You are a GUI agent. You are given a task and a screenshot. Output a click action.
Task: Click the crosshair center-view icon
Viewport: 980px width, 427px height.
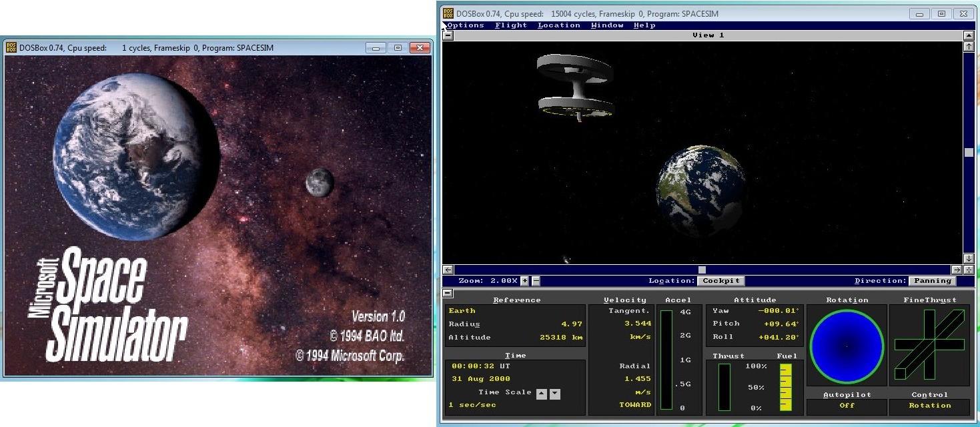click(969, 270)
